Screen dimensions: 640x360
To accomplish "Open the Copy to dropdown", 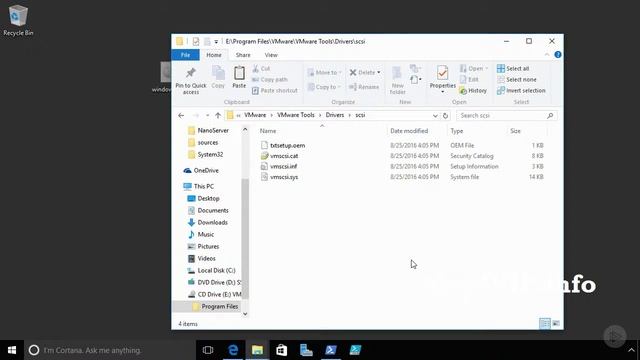I will [324, 87].
